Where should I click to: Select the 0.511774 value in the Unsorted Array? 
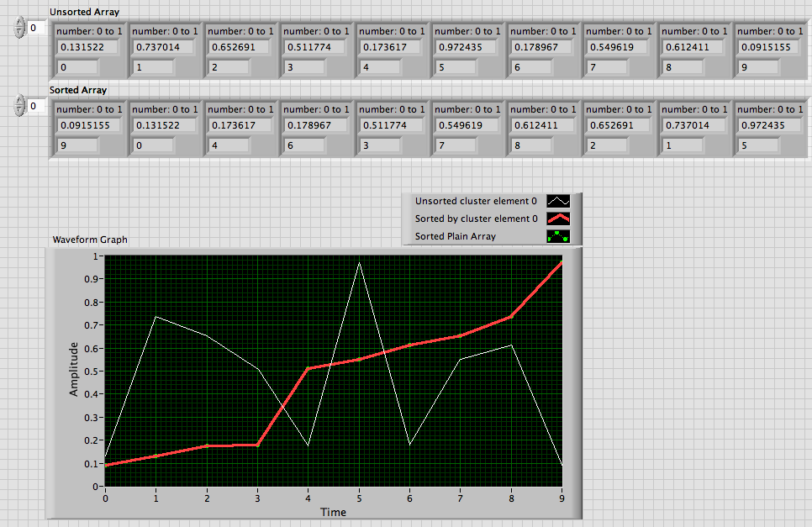coord(314,47)
